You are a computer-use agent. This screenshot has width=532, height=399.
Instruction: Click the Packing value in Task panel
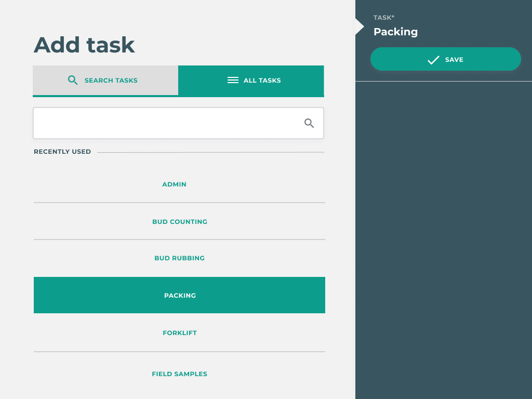[395, 32]
